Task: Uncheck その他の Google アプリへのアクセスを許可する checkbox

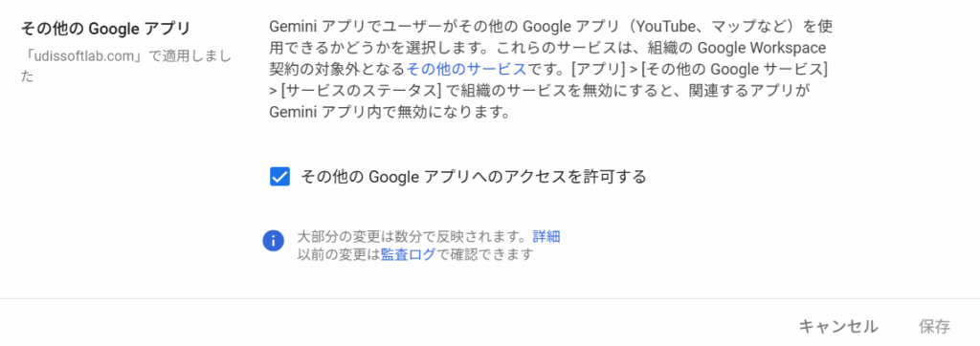Action: (x=279, y=177)
